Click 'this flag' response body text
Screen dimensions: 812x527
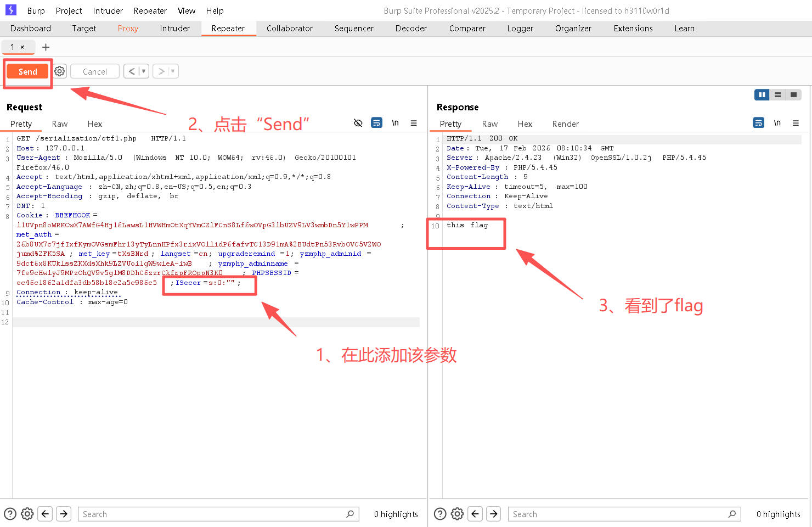(467, 225)
